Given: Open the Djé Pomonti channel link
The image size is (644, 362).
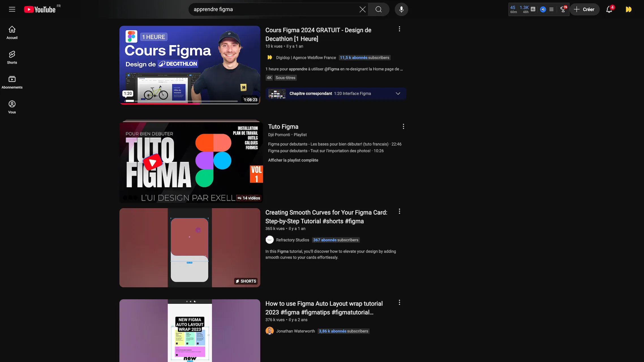Looking at the screenshot, I should 279,135.
